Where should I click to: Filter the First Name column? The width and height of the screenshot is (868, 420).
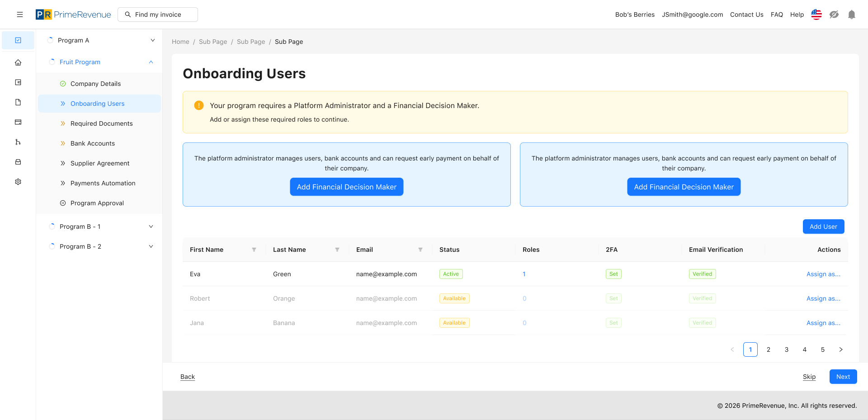pyautogui.click(x=254, y=250)
